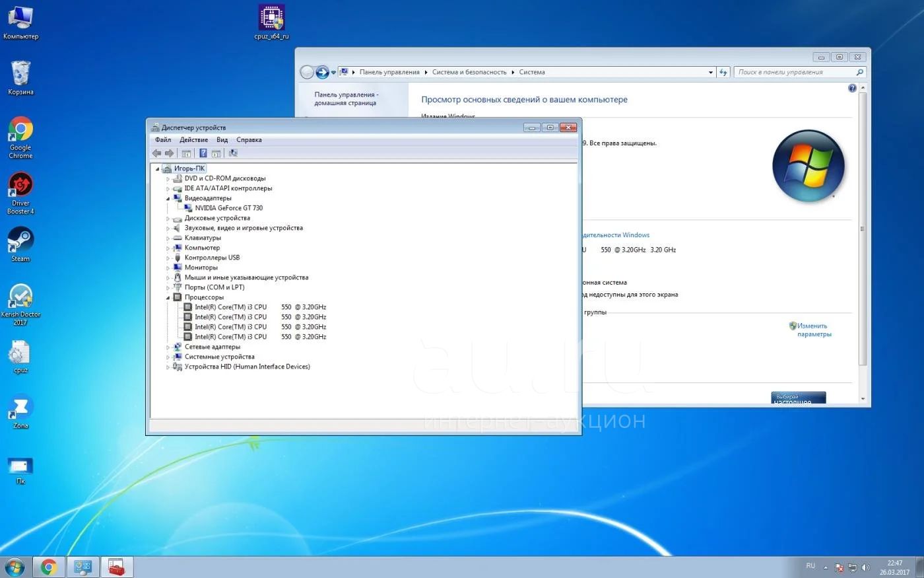
Task: Click volume speaker tray icon
Action: (x=865, y=567)
